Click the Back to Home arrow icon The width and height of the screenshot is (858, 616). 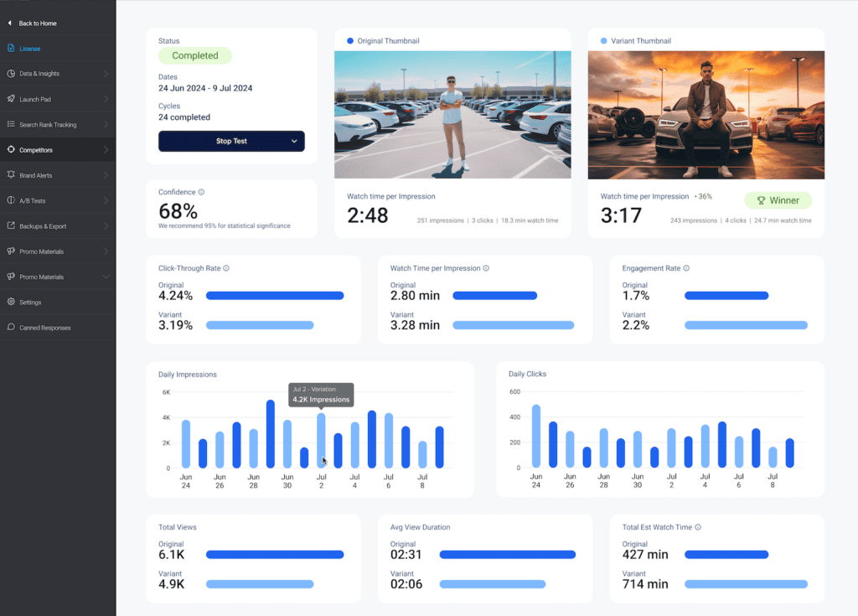10,23
